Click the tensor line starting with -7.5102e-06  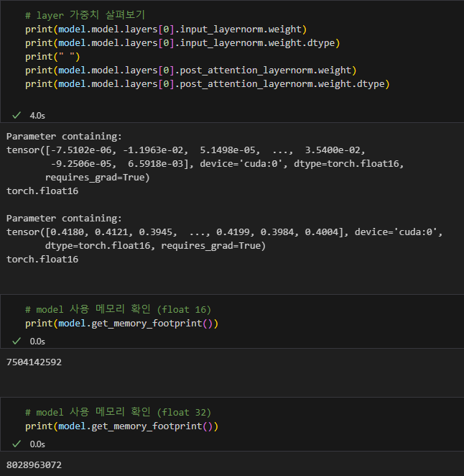tap(186, 150)
